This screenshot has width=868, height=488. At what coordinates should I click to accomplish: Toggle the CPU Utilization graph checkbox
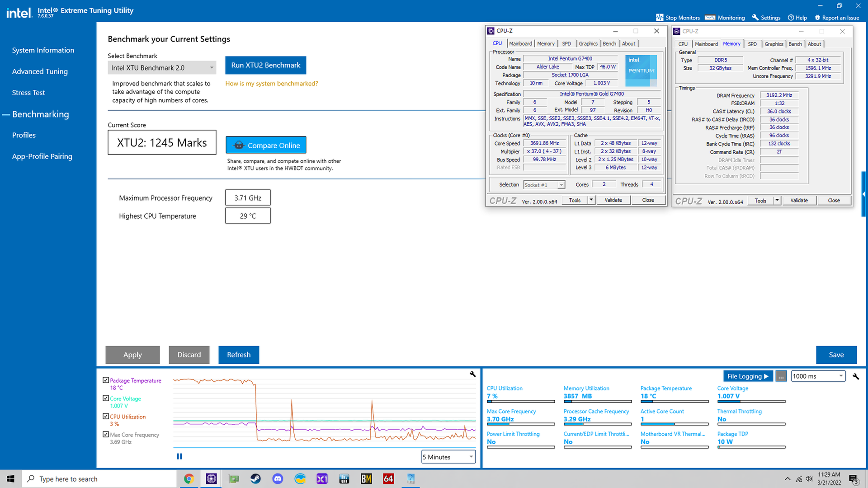(106, 417)
